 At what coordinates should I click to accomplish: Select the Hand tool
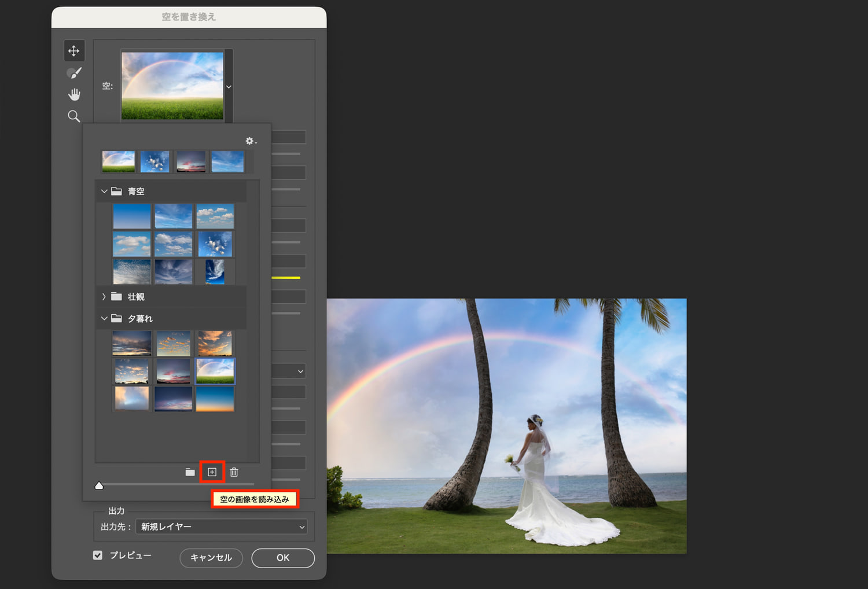click(74, 94)
